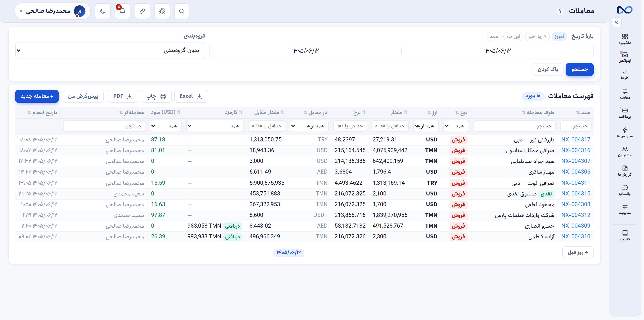
Task: Open the ارز currency filter dropdown
Action: point(426,126)
